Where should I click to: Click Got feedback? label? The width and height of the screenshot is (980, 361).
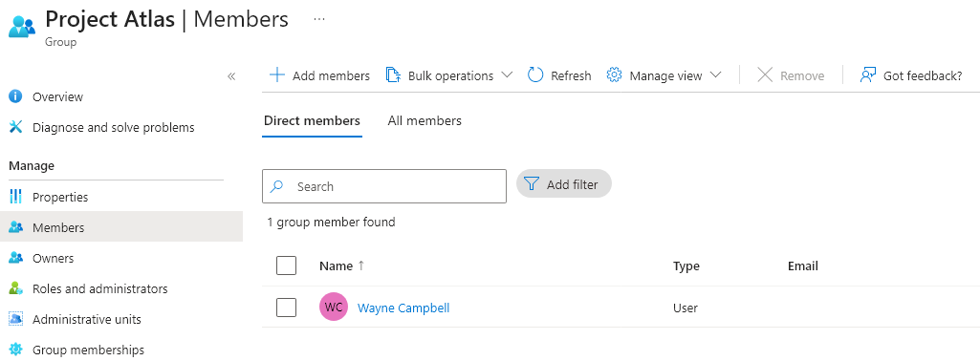point(923,76)
